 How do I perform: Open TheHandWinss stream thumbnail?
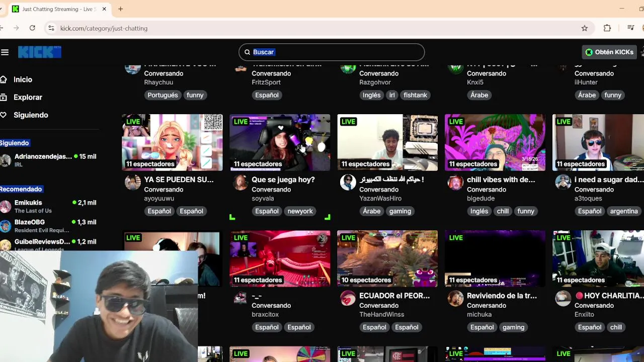(387, 258)
